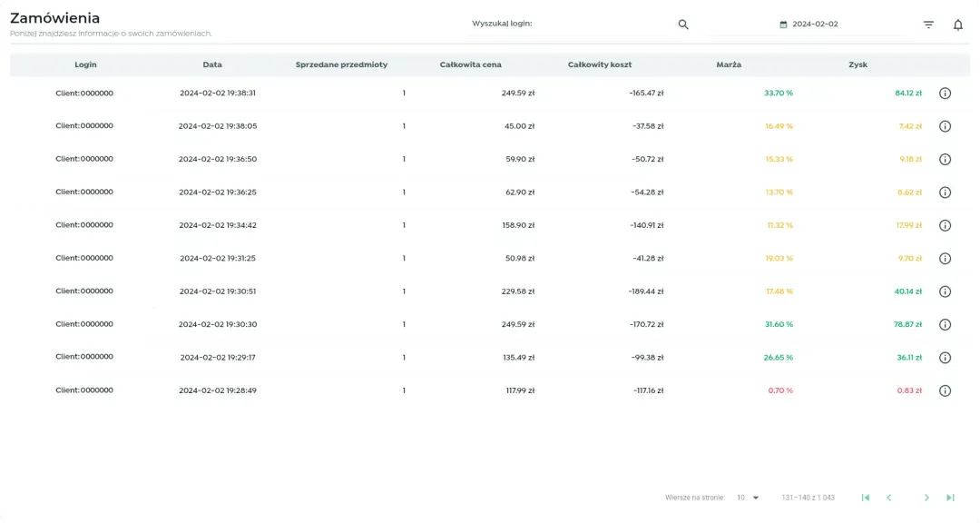
Task: Open info icon for order at 19:30:30
Action: click(x=945, y=324)
